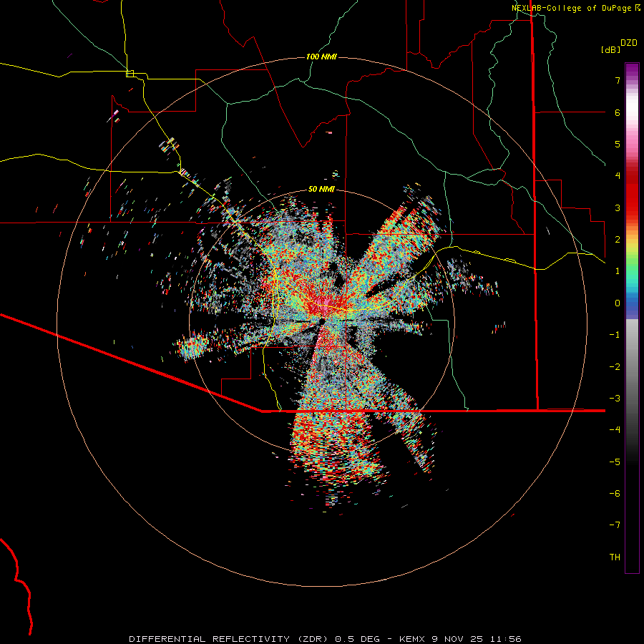This screenshot has width=644, height=644.
Task: Click the 1 dB scale tick label
Action: tap(618, 271)
